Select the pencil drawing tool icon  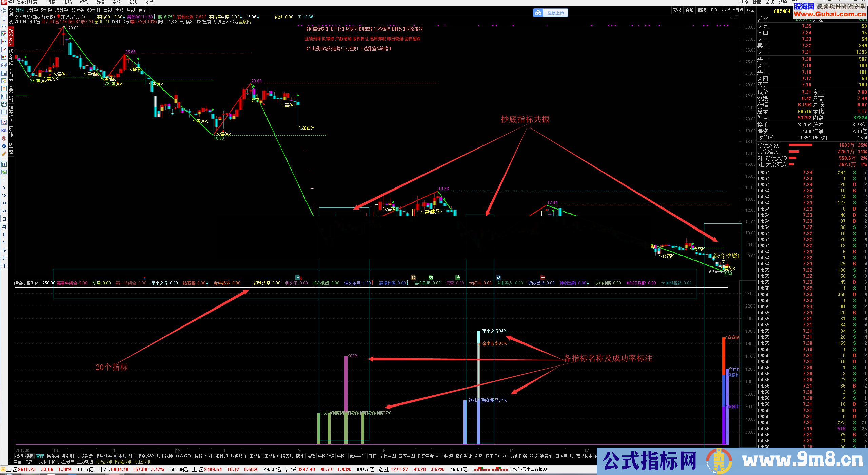[x=4, y=154]
